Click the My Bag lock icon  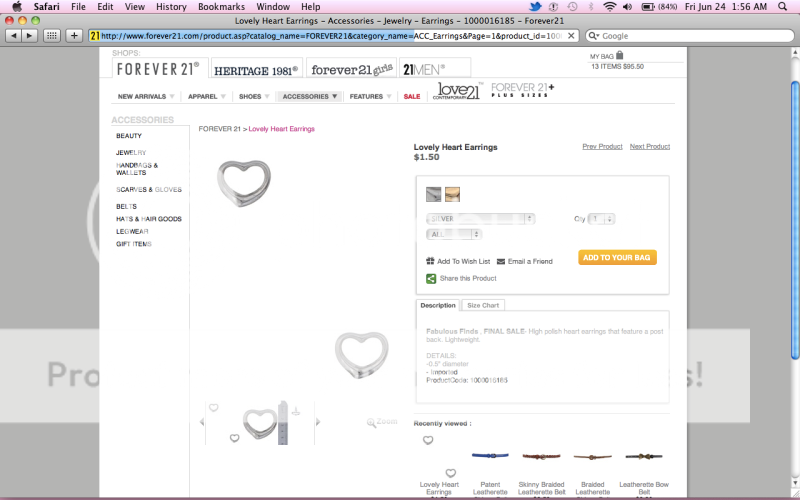[x=619, y=55]
